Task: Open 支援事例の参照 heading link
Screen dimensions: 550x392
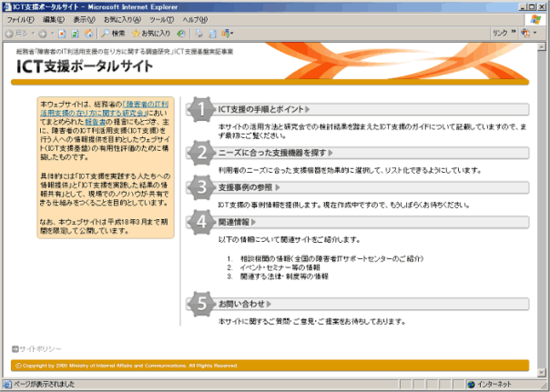Action: pos(245,187)
